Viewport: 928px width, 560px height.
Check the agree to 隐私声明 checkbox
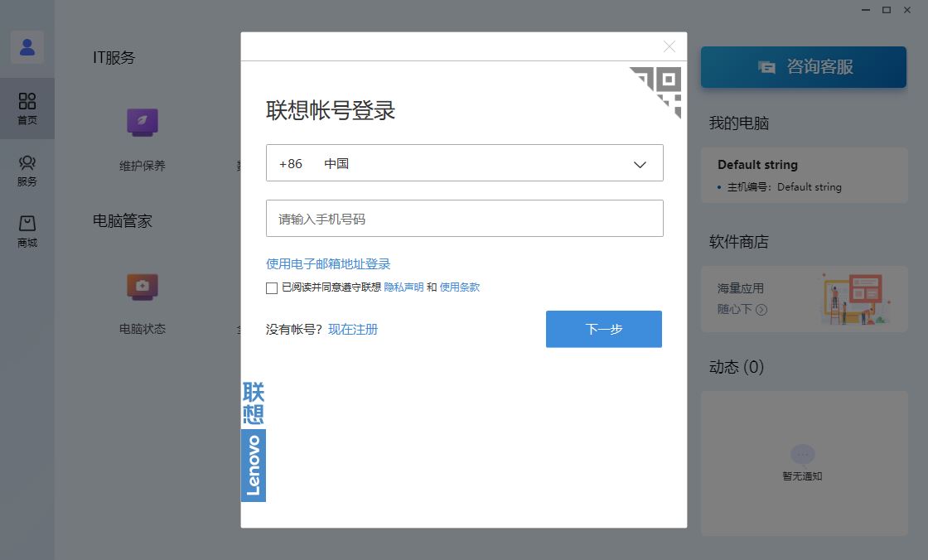point(271,287)
